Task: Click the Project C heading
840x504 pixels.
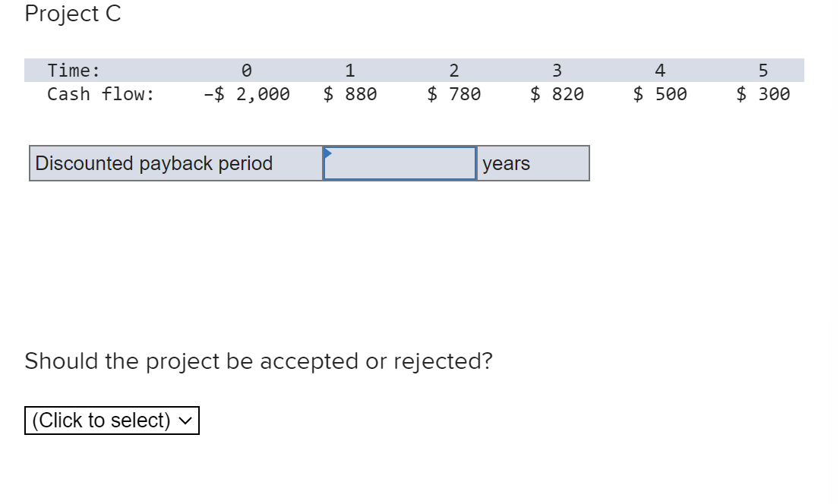Action: (x=72, y=14)
